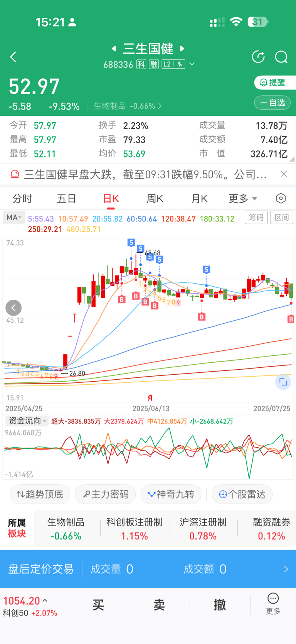Tap the 买 buy button

(x=98, y=605)
